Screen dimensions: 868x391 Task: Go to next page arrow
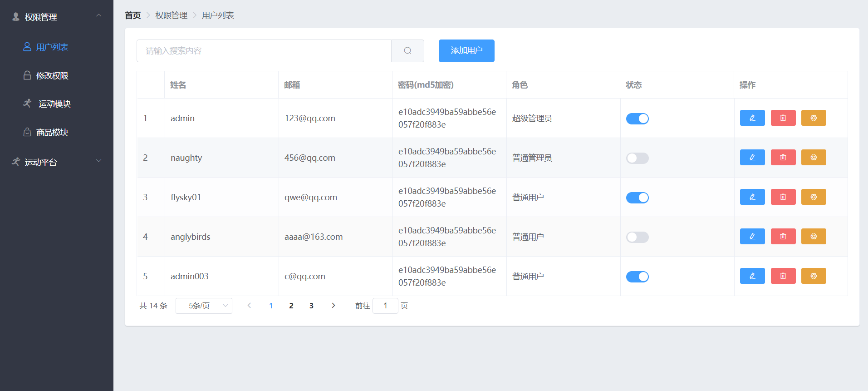click(333, 306)
